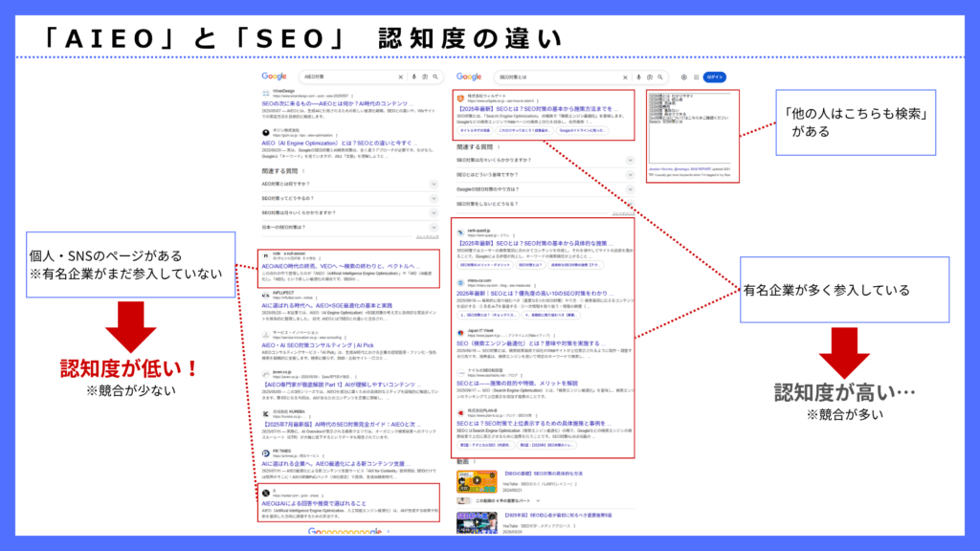Open Google Lens image search icon
The width and height of the screenshot is (980, 551).
(424, 77)
